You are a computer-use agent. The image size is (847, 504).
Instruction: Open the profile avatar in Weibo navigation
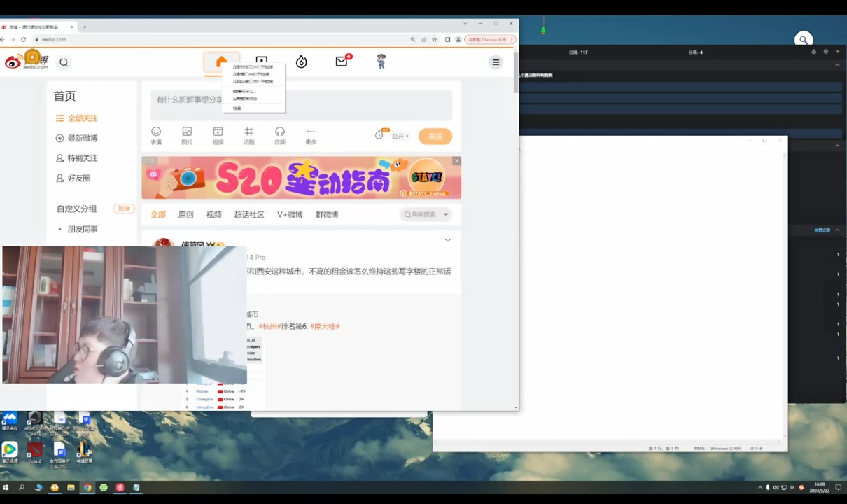click(381, 62)
